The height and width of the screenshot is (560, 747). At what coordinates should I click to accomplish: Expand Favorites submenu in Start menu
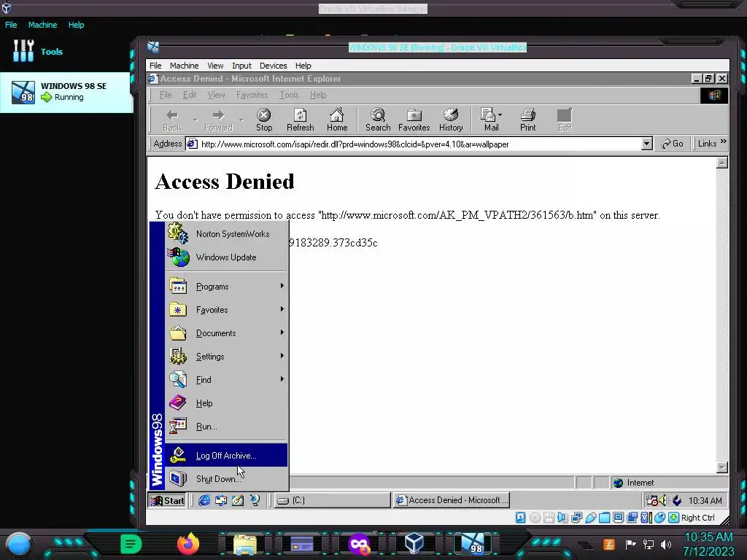pyautogui.click(x=227, y=309)
